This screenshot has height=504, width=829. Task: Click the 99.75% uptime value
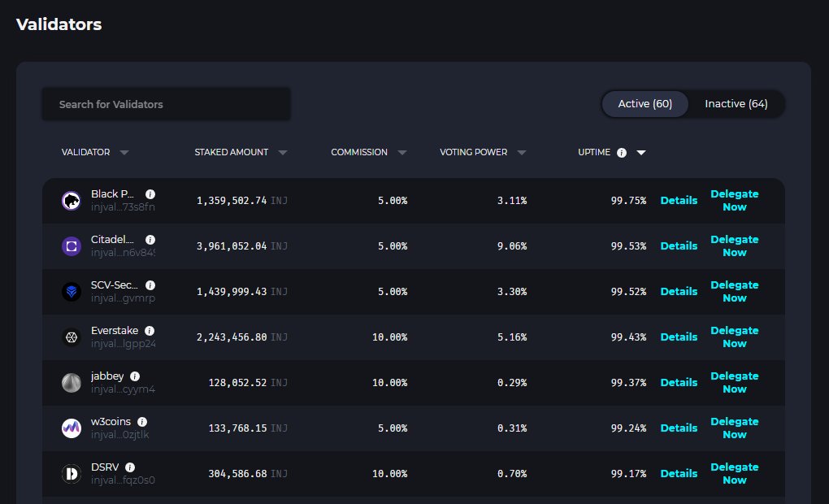pyautogui.click(x=628, y=201)
